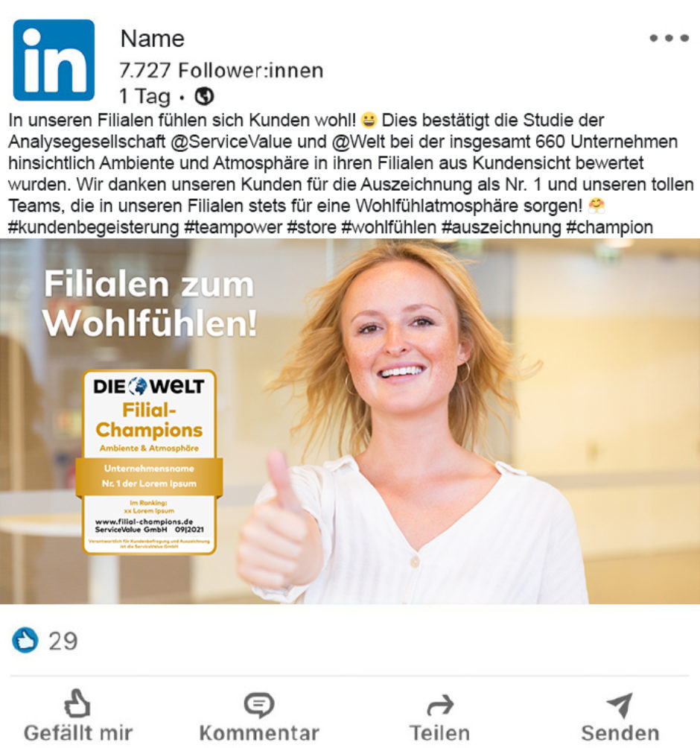
Task: Open the Kommentar speech bubble icon
Action: 259,705
